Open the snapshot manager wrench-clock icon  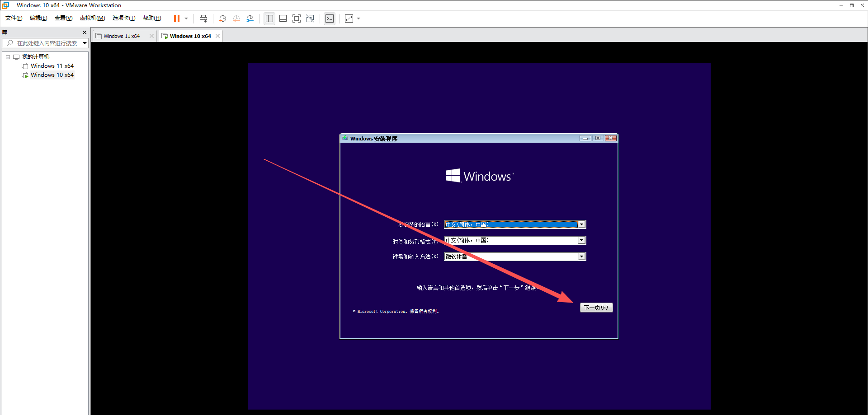(x=250, y=19)
